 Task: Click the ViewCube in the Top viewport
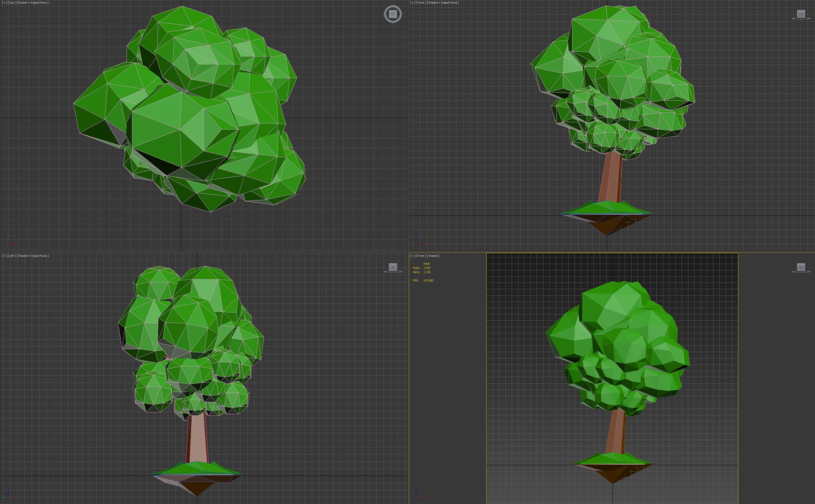tap(393, 14)
